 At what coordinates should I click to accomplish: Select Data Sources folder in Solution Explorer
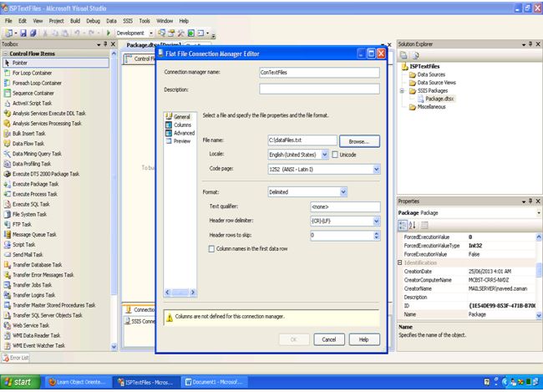tap(431, 74)
